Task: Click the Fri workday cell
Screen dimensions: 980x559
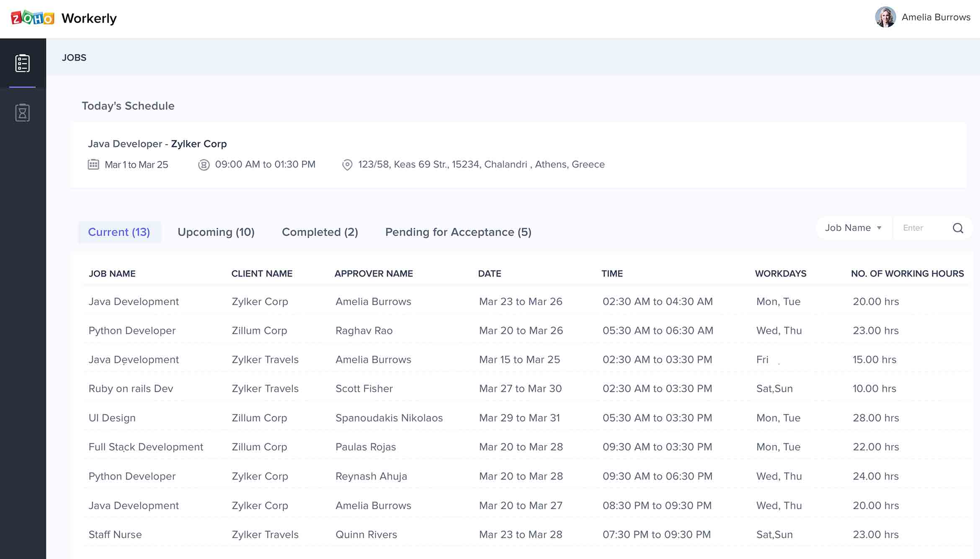Action: pos(762,360)
